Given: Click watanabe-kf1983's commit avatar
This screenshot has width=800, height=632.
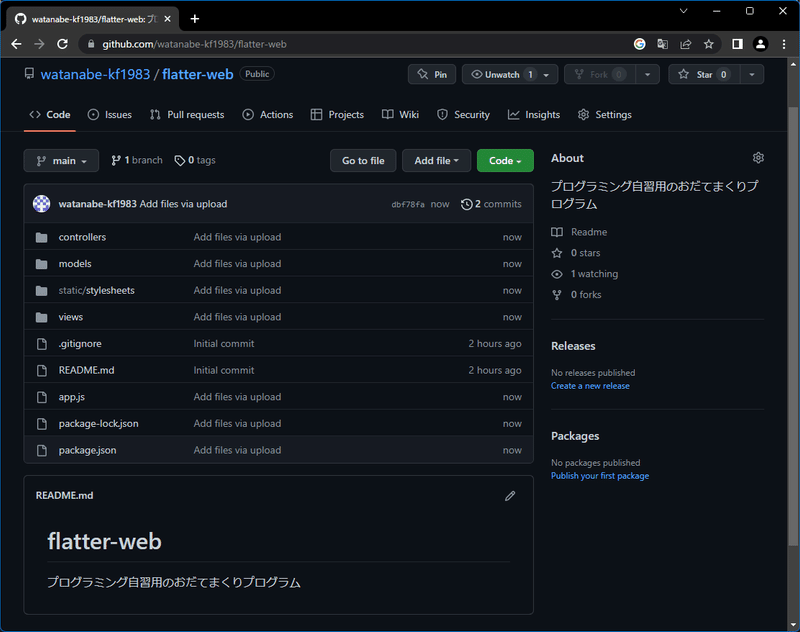Looking at the screenshot, I should pyautogui.click(x=40, y=203).
